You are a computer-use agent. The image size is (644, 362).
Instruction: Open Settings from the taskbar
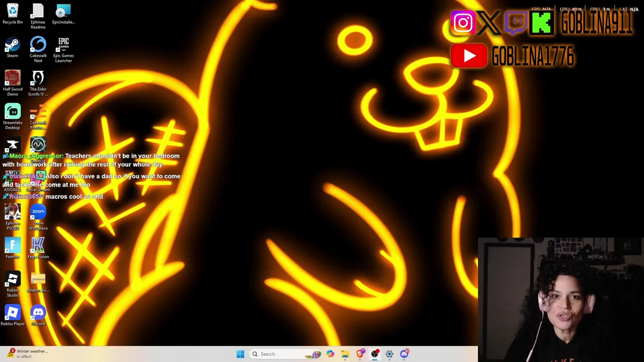pyautogui.click(x=389, y=354)
